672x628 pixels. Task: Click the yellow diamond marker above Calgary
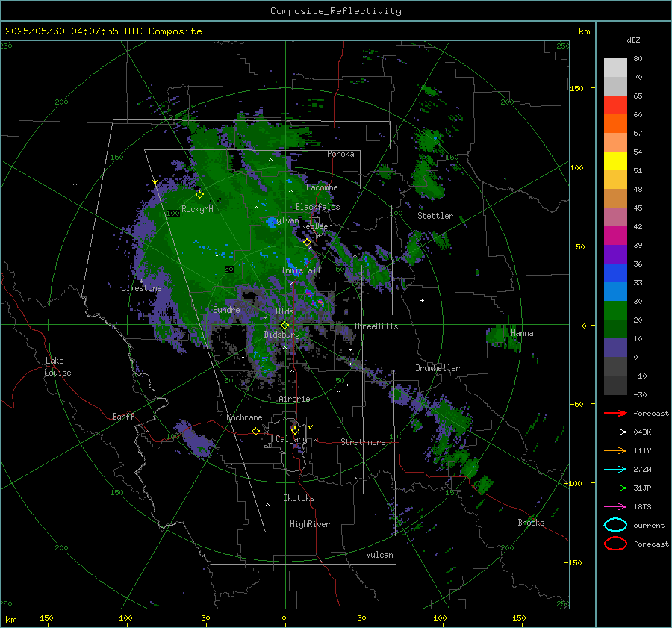tap(295, 430)
